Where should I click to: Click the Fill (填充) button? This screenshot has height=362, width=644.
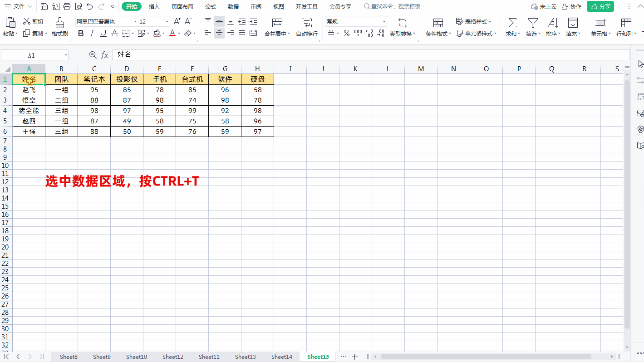(573, 27)
